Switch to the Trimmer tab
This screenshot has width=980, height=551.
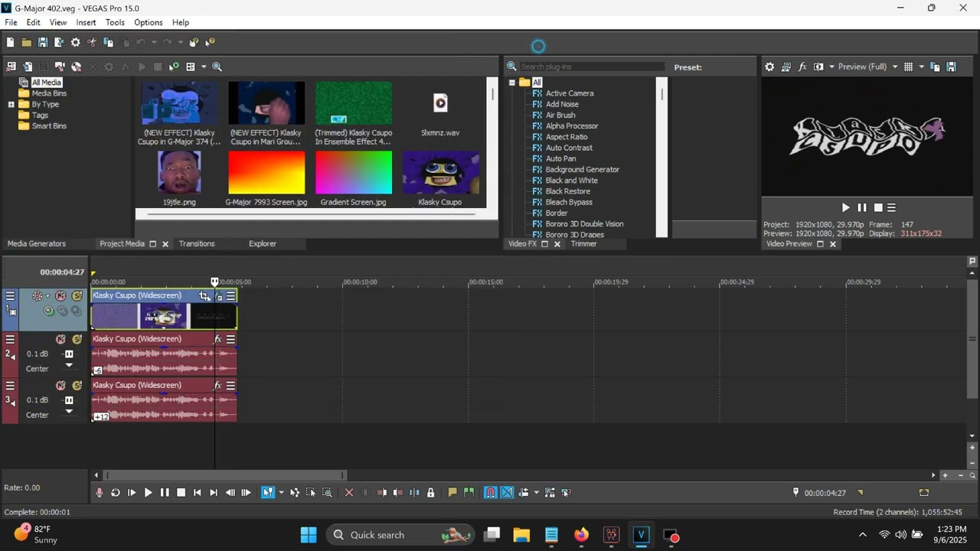tap(583, 243)
